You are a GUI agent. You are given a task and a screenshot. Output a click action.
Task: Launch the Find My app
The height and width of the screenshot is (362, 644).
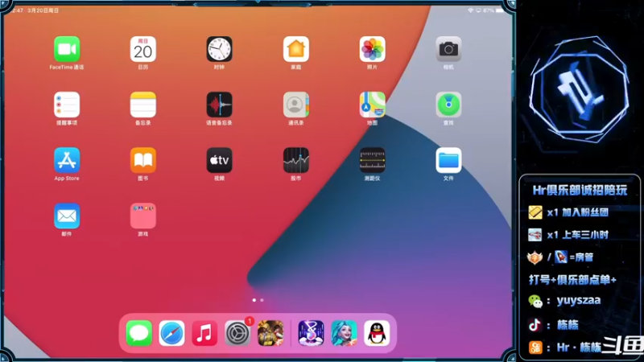coord(448,105)
